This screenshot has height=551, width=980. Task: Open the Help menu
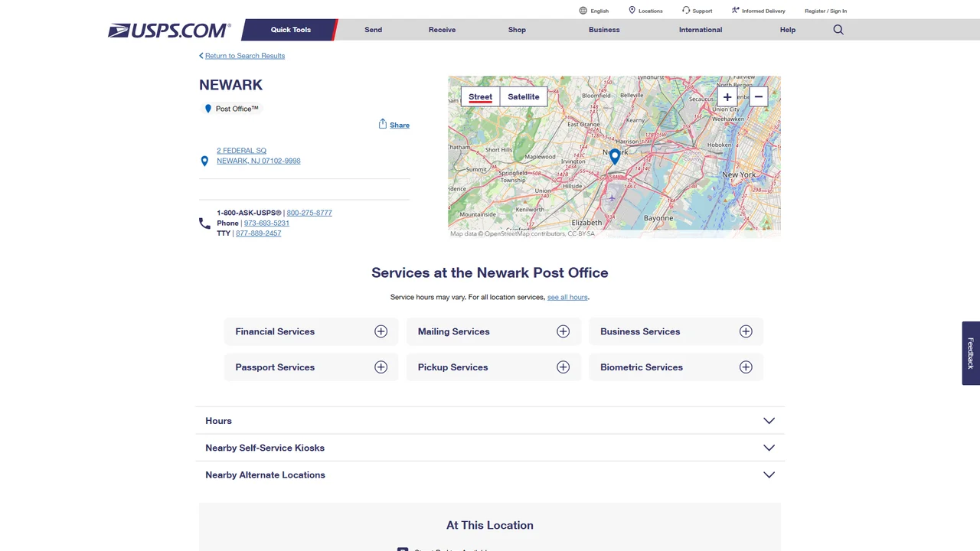click(x=788, y=30)
